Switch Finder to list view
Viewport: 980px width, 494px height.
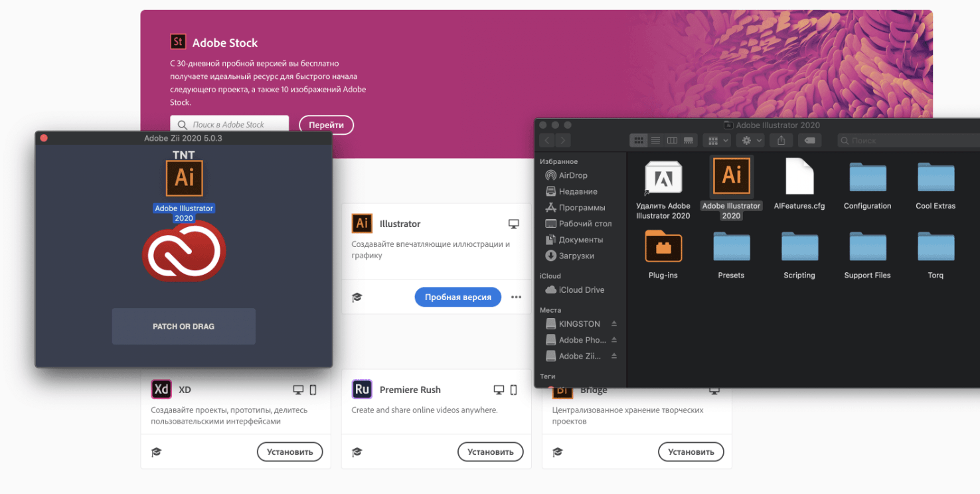[x=655, y=141]
